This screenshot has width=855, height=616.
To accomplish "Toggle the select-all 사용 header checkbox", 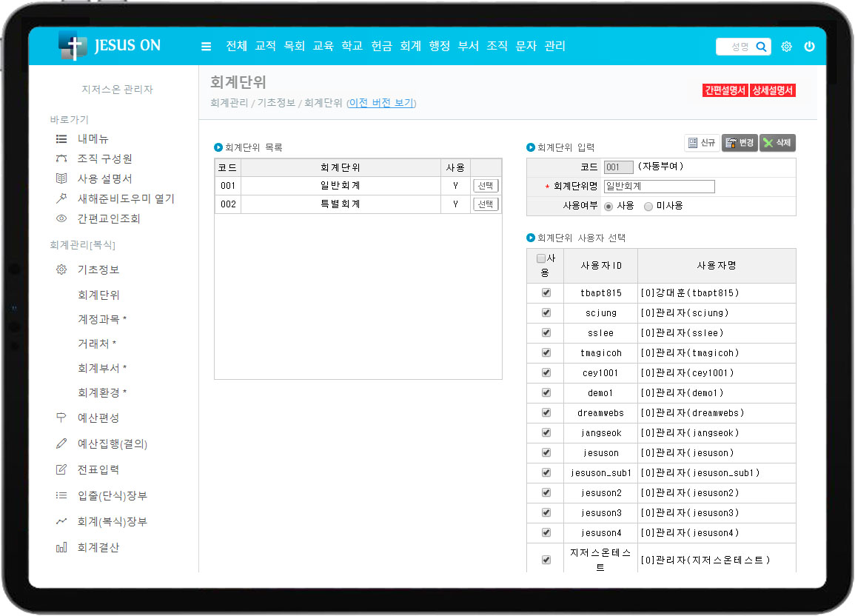I will tap(541, 258).
